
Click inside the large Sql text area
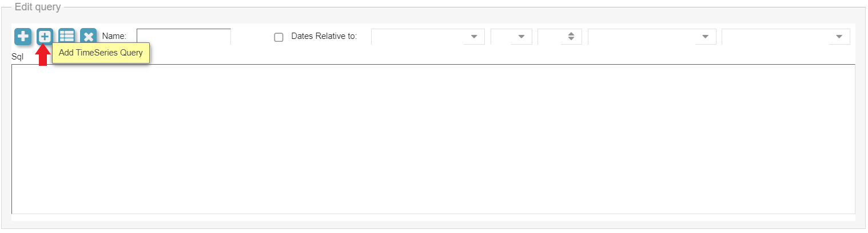[433, 139]
